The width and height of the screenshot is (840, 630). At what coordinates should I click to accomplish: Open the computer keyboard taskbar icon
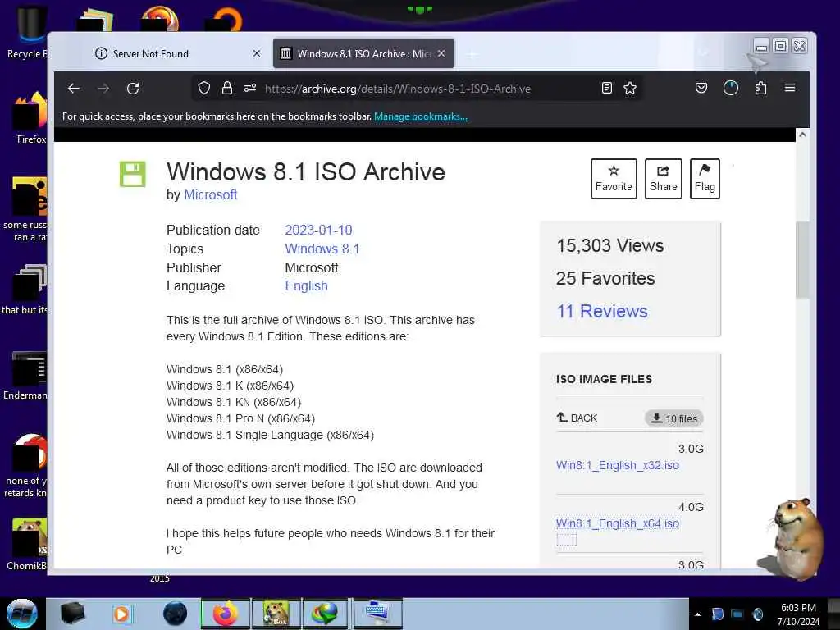[x=377, y=614]
